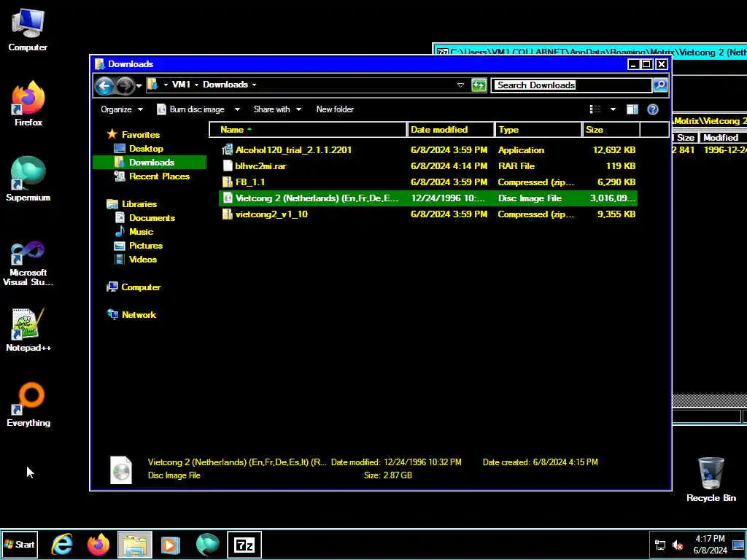747x560 pixels.
Task: Sort files by Name column
Action: [308, 130]
